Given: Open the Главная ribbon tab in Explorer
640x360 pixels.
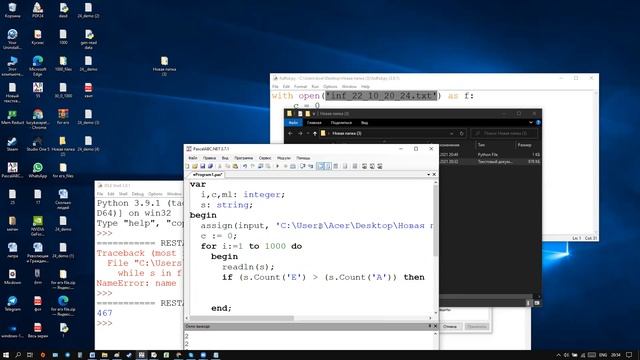Looking at the screenshot, I should click(314, 122).
